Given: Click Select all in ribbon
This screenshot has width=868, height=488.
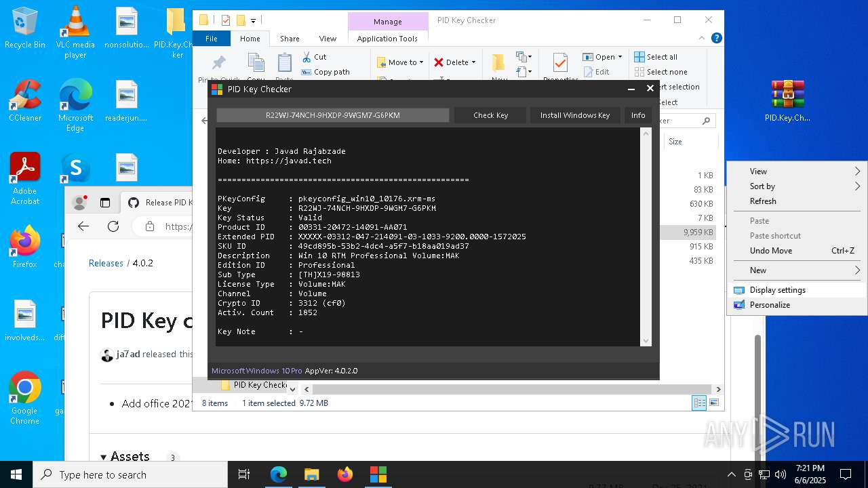Looking at the screenshot, I should [x=656, y=57].
